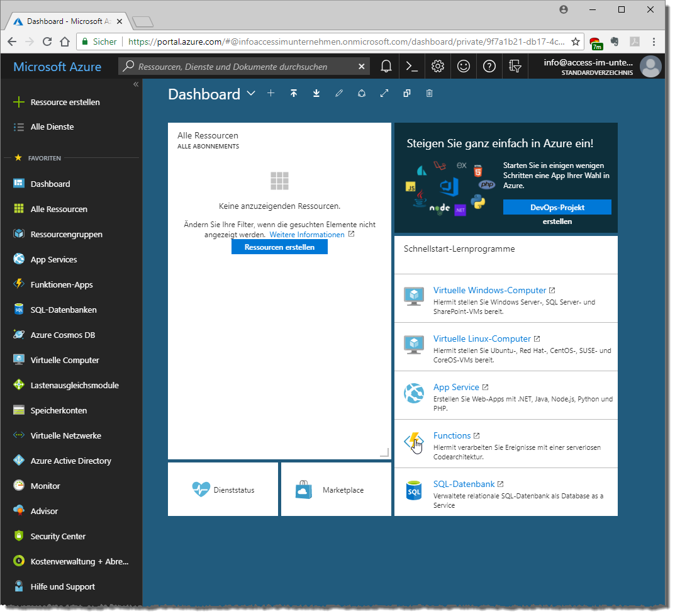Image resolution: width=675 pixels, height=616 pixels.
Task: Select Azure Active Directory in the sidebar
Action: [70, 461]
